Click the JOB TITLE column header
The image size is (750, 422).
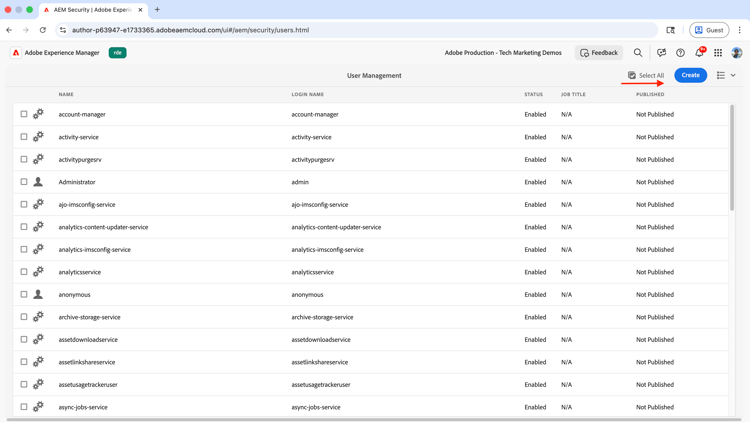click(x=573, y=94)
